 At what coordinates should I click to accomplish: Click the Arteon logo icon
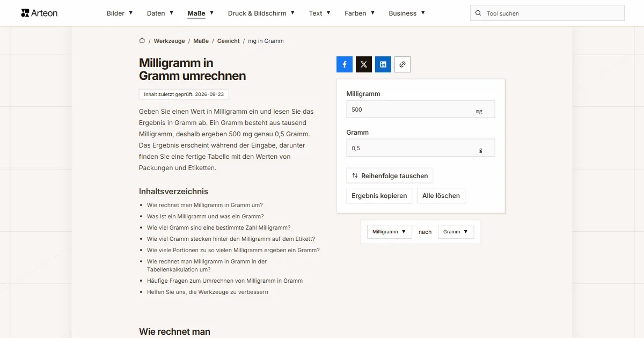click(x=25, y=13)
